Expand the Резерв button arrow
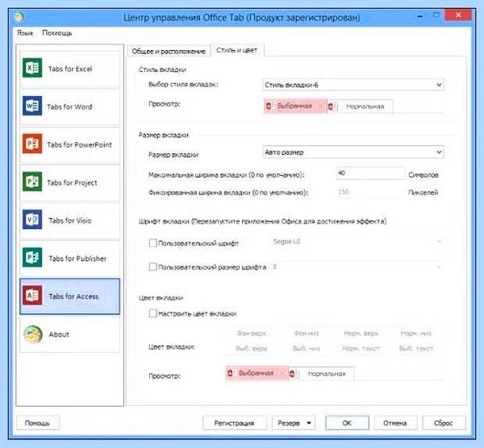The image size is (484, 448). click(x=309, y=423)
